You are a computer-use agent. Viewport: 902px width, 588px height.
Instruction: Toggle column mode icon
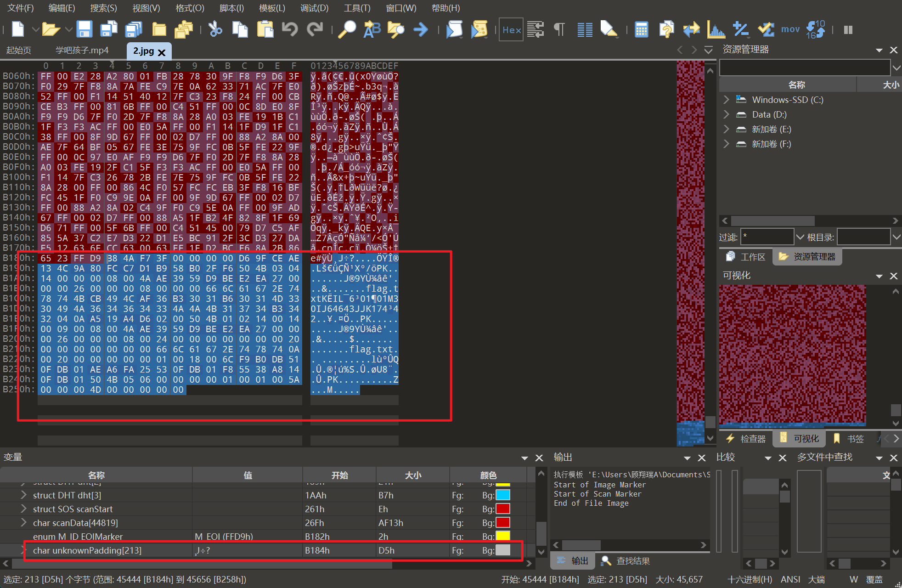tap(585, 29)
